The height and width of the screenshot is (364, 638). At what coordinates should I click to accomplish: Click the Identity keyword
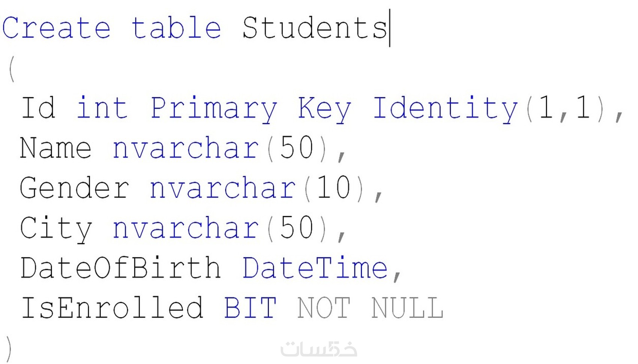[445, 109]
